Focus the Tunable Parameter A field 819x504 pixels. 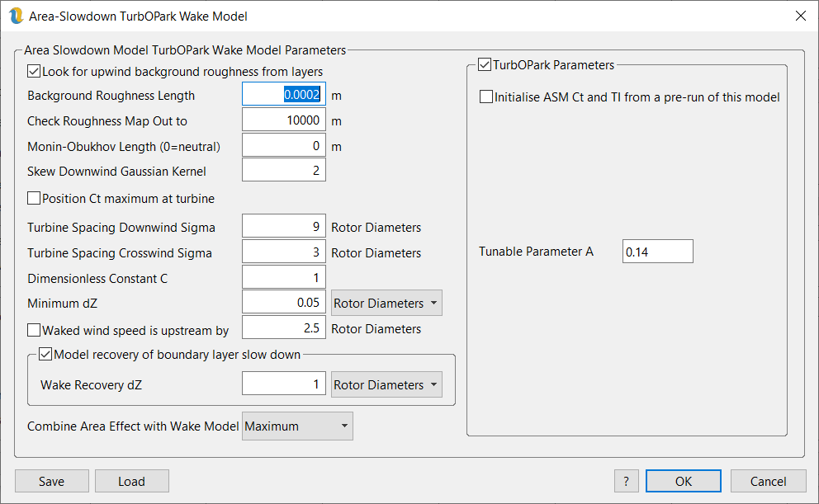click(657, 252)
